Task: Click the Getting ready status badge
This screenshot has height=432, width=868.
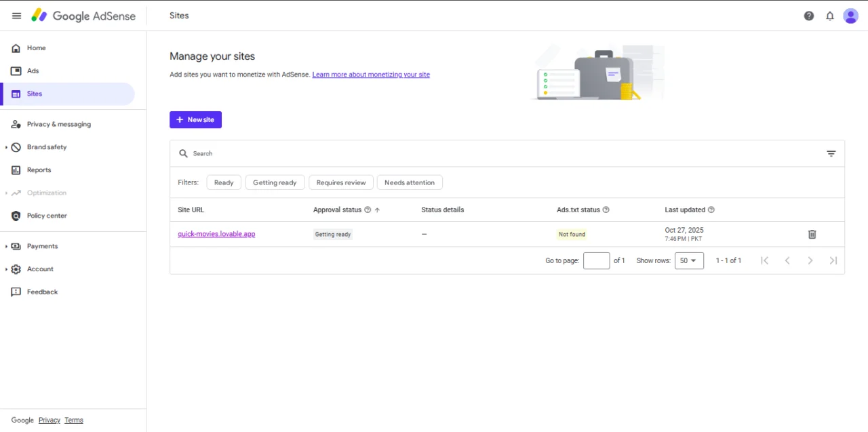Action: (333, 234)
